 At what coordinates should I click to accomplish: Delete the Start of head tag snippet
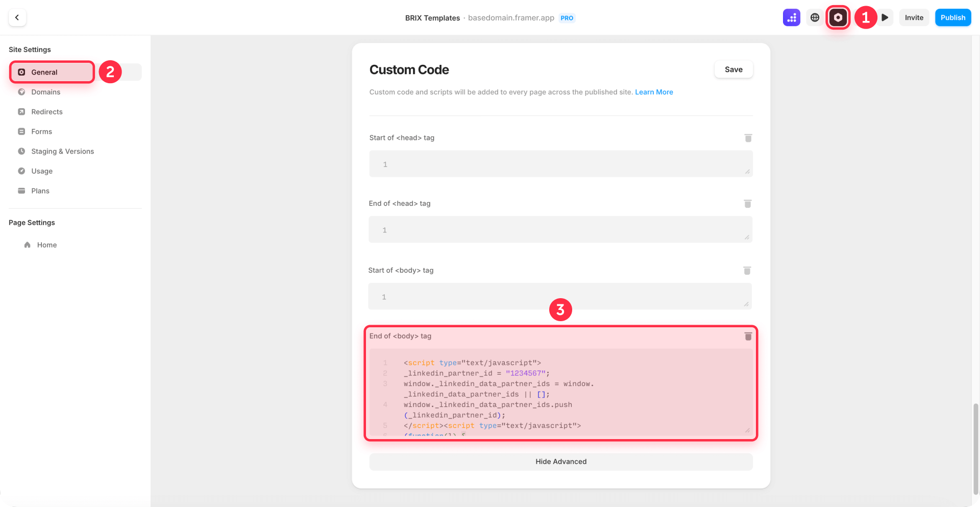point(748,138)
